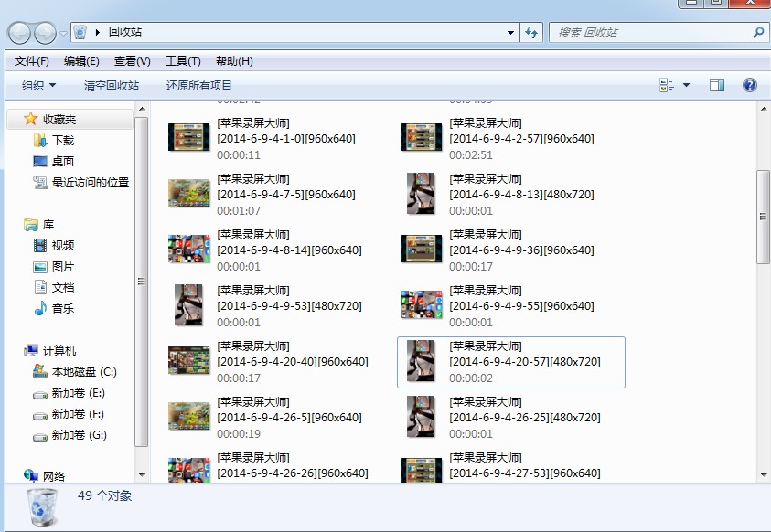Open the 文件(F) menu

pyautogui.click(x=32, y=61)
